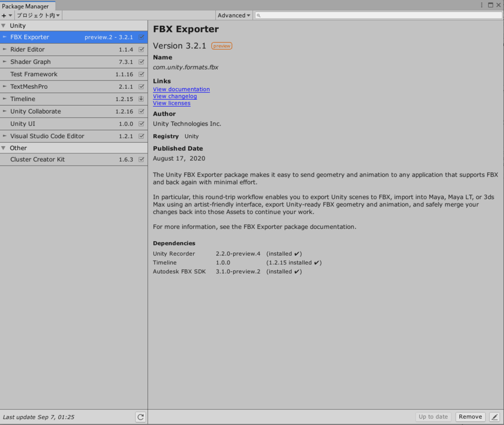
Task: Open the three-dot window options menu
Action: (481, 5)
